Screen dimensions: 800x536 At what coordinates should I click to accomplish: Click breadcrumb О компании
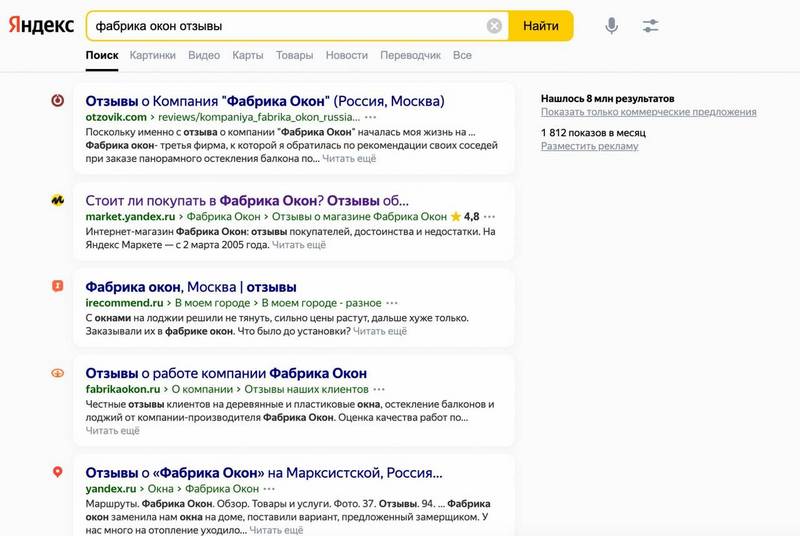pos(202,389)
